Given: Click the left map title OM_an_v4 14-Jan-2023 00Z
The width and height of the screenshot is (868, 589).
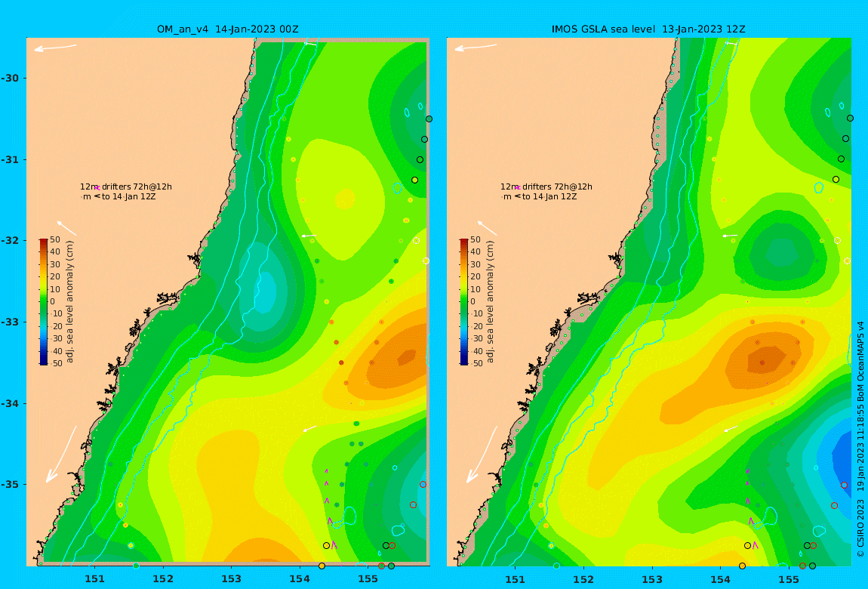Looking at the screenshot, I should click(227, 29).
